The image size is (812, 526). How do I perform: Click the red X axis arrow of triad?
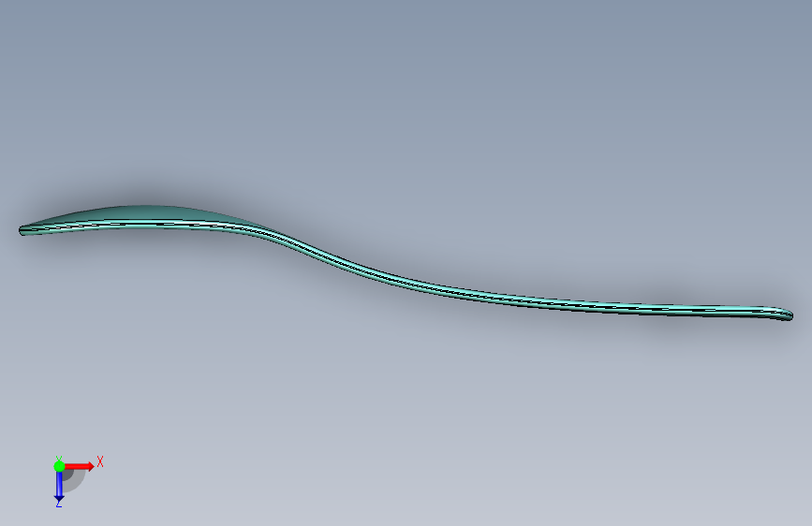79,466
